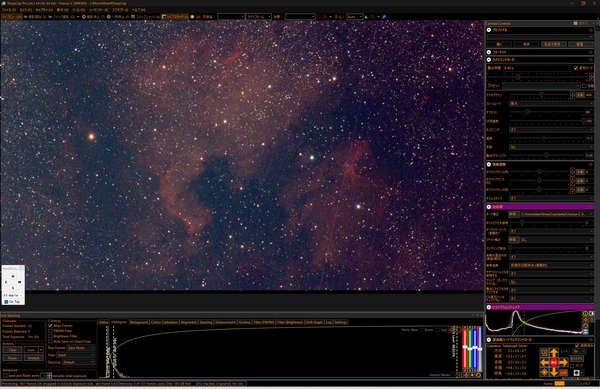This screenshot has width=600, height=389.
Task: Click the Auto button next to analog gain
Action: (580, 95)
